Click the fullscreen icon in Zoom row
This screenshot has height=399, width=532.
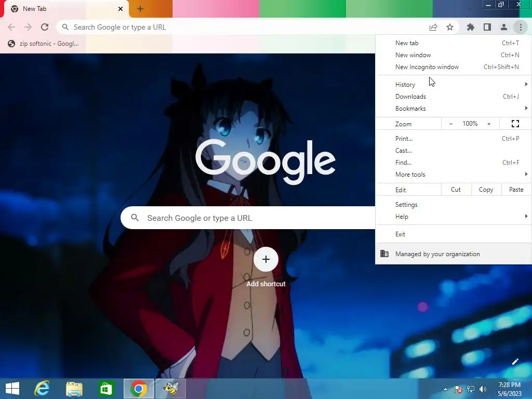point(515,124)
